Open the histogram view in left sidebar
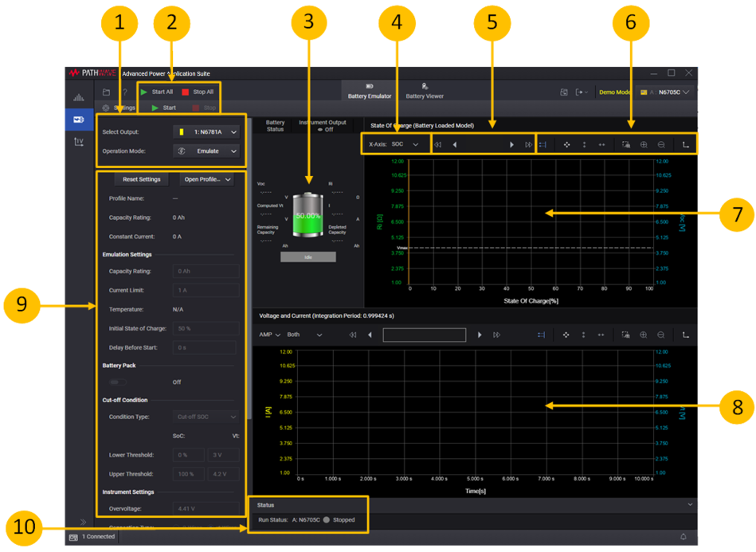Viewport: 756px width, 552px height. [79, 97]
